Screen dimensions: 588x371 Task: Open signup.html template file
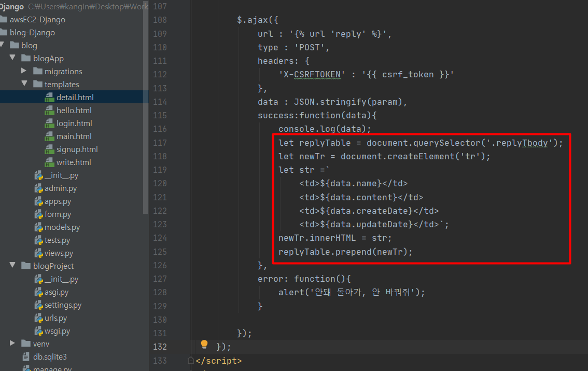point(77,149)
